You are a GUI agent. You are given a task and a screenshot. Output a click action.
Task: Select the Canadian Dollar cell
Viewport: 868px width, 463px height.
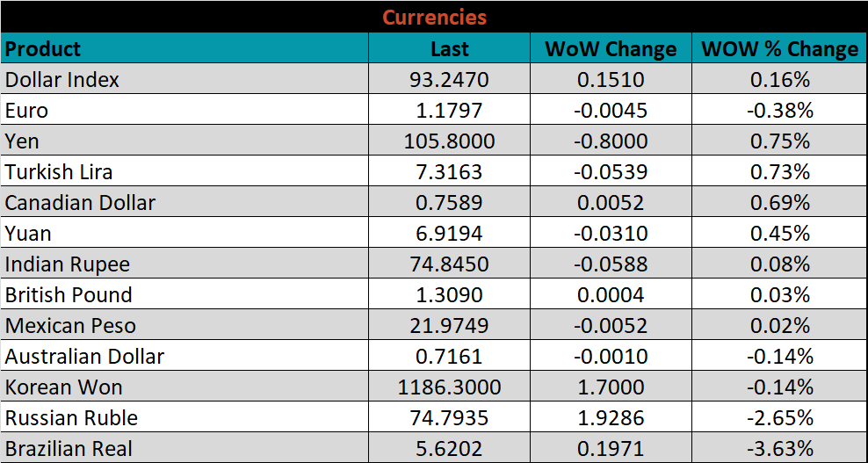click(80, 203)
